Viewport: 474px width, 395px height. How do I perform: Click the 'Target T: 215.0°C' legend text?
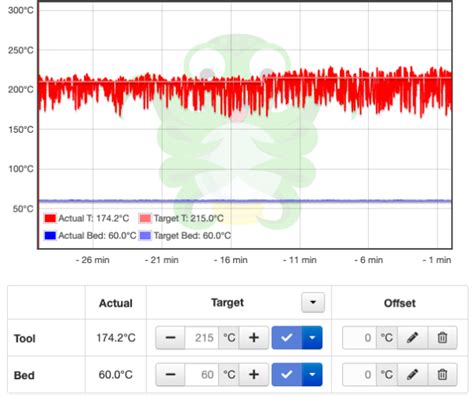coord(189,218)
